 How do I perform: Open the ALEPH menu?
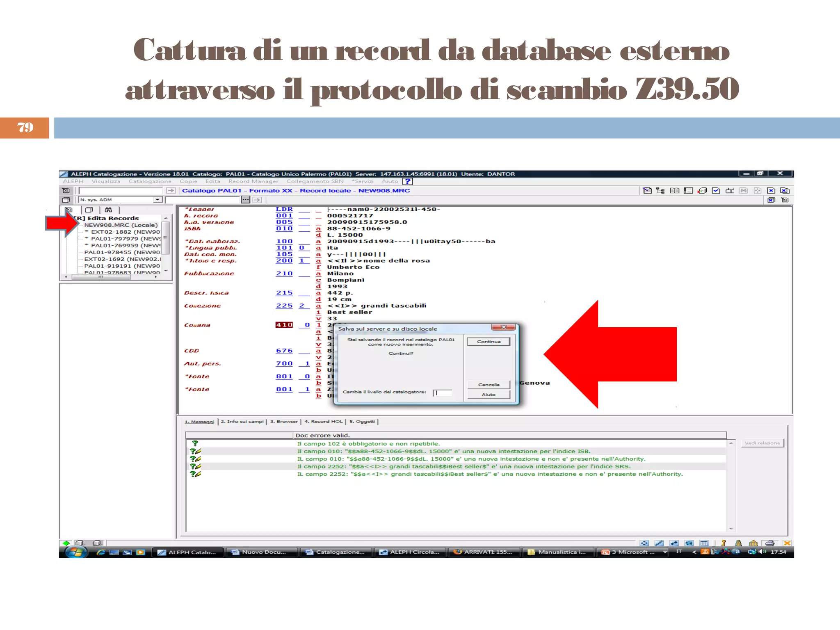[73, 181]
